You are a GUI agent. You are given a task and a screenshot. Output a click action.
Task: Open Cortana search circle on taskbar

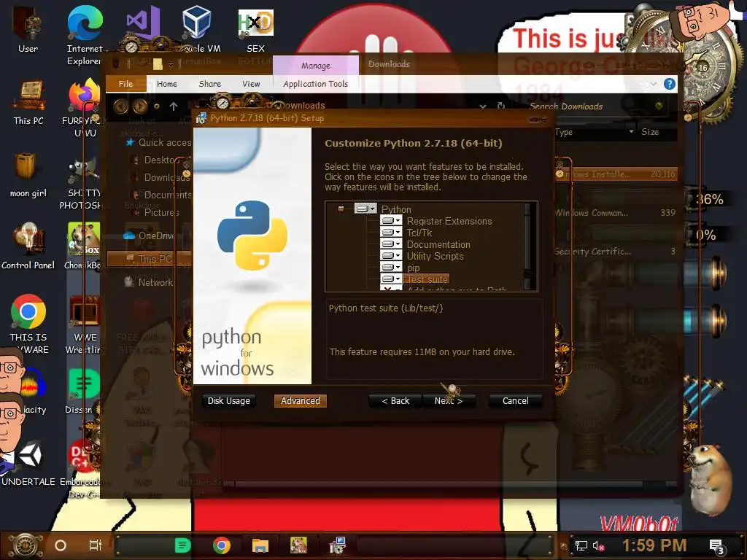(61, 545)
